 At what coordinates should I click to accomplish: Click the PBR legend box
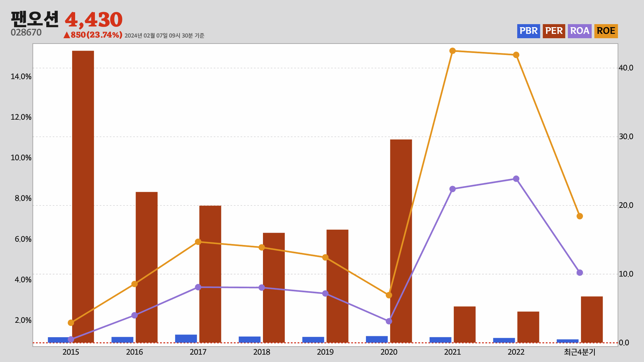pos(528,31)
